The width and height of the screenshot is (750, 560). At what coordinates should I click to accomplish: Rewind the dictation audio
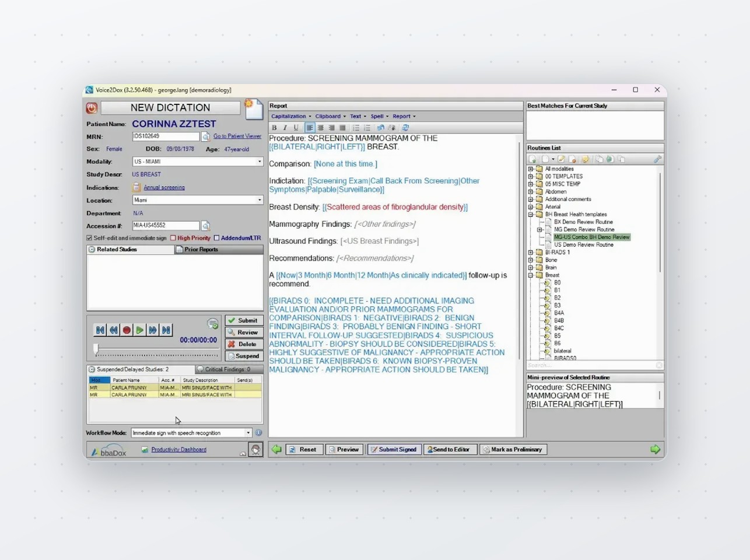click(x=113, y=330)
